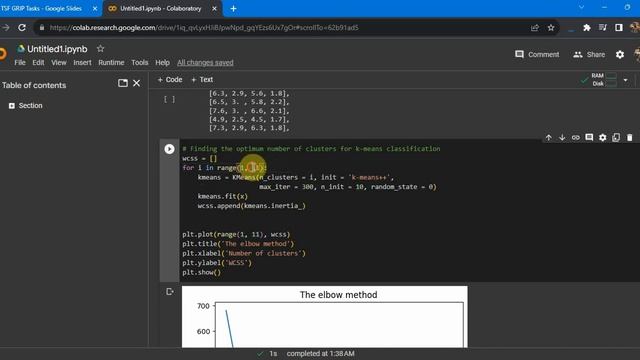Add a comment to the cell
The height and width of the screenshot is (360, 640).
click(x=589, y=138)
